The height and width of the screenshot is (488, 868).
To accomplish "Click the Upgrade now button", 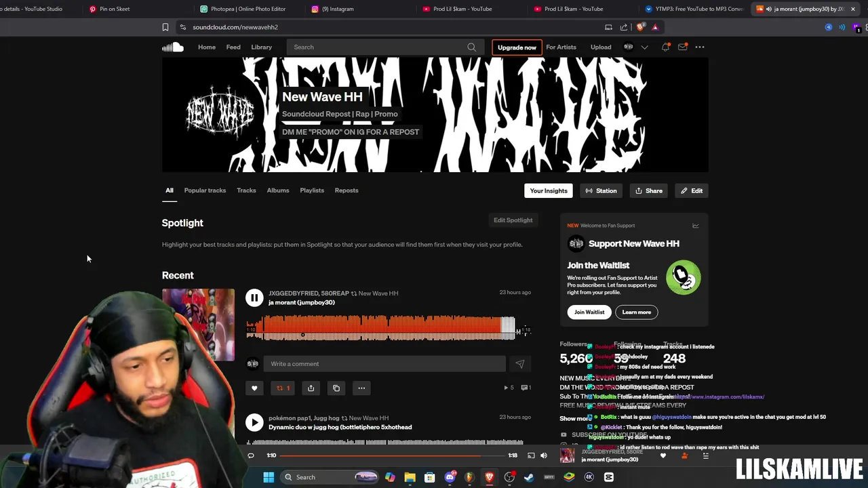I will point(517,47).
